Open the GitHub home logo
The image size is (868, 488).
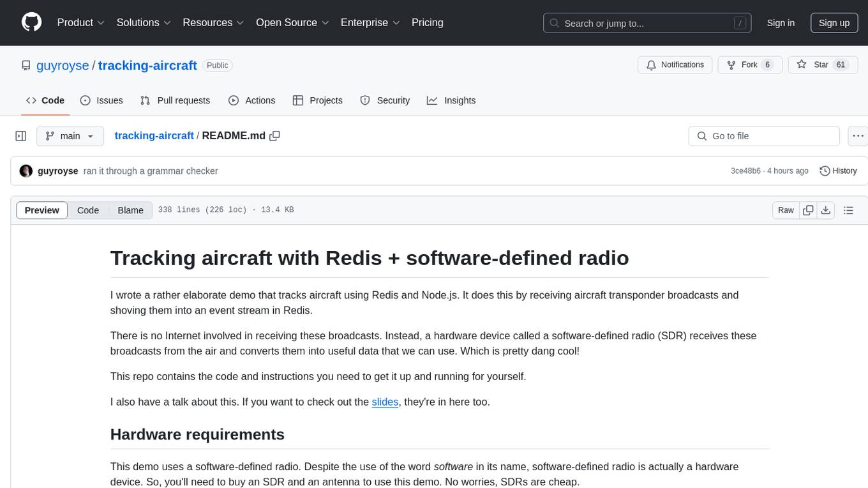pyautogui.click(x=32, y=22)
